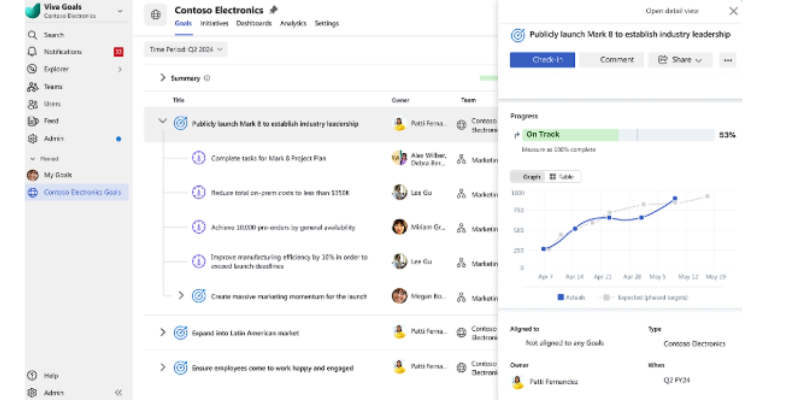800x400 pixels.
Task: Collapse the Pinned section
Action: pos(33,159)
